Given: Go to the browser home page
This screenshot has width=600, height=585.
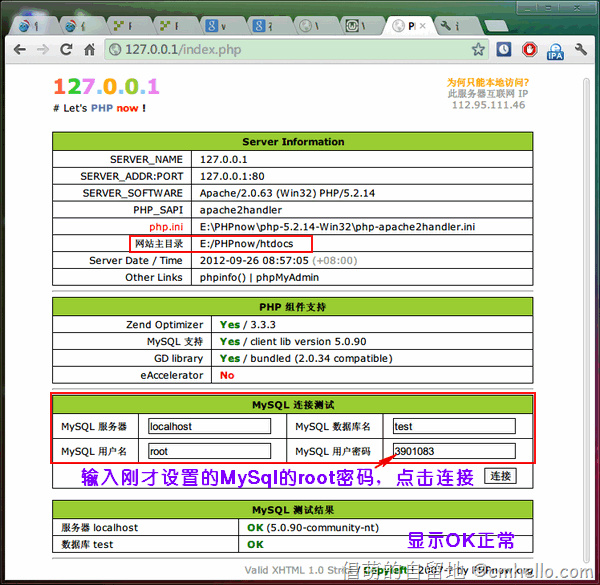Looking at the screenshot, I should click(x=90, y=49).
